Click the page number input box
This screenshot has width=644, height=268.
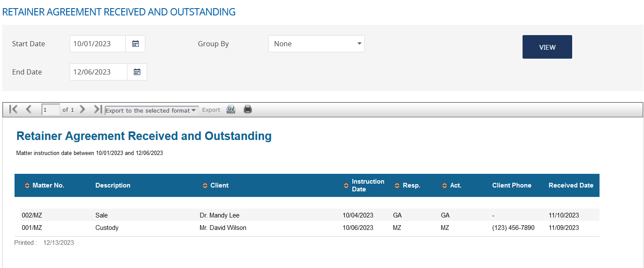click(x=50, y=109)
